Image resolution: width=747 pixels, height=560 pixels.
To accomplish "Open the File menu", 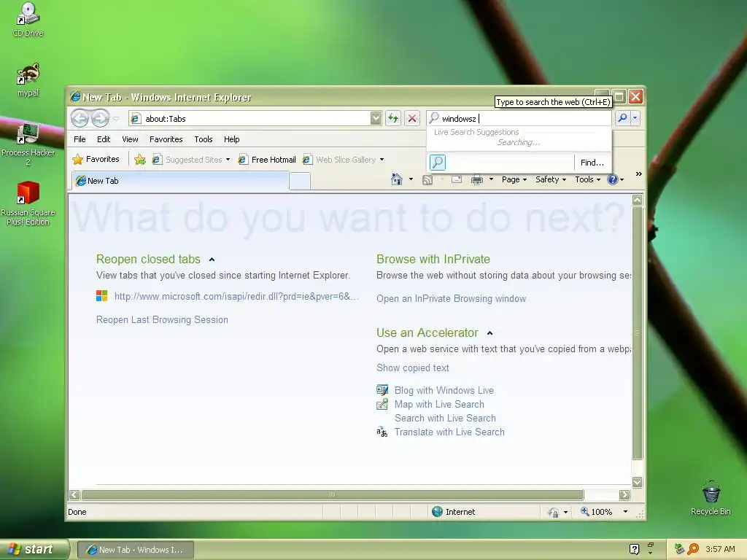I will pyautogui.click(x=80, y=139).
